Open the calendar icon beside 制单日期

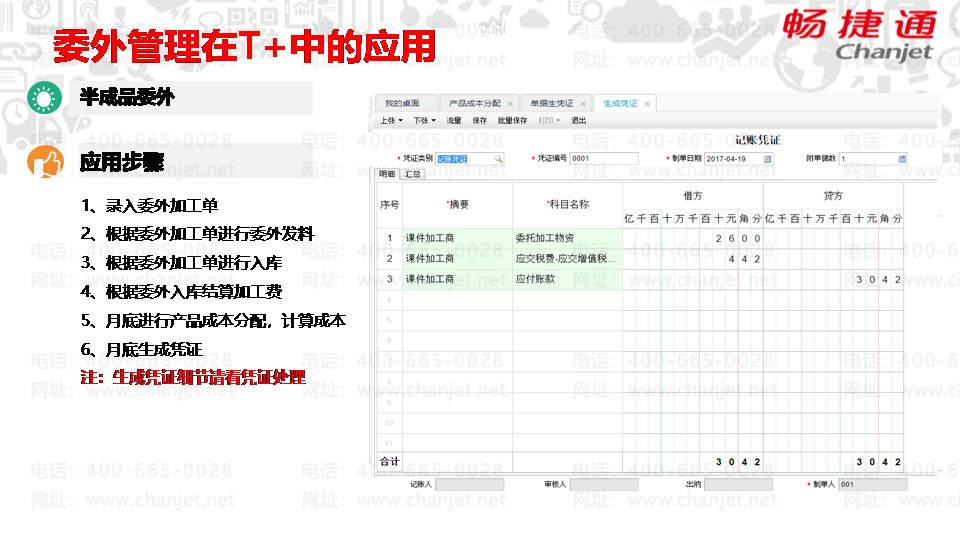tap(767, 159)
